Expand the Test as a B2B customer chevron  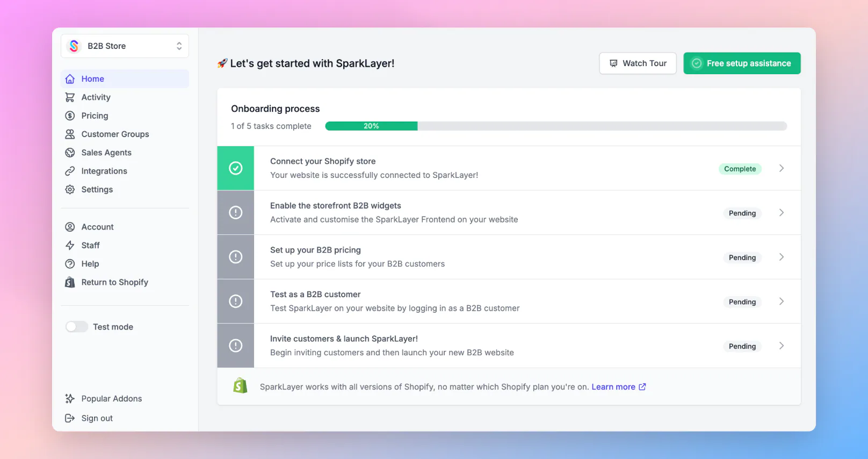(x=782, y=302)
